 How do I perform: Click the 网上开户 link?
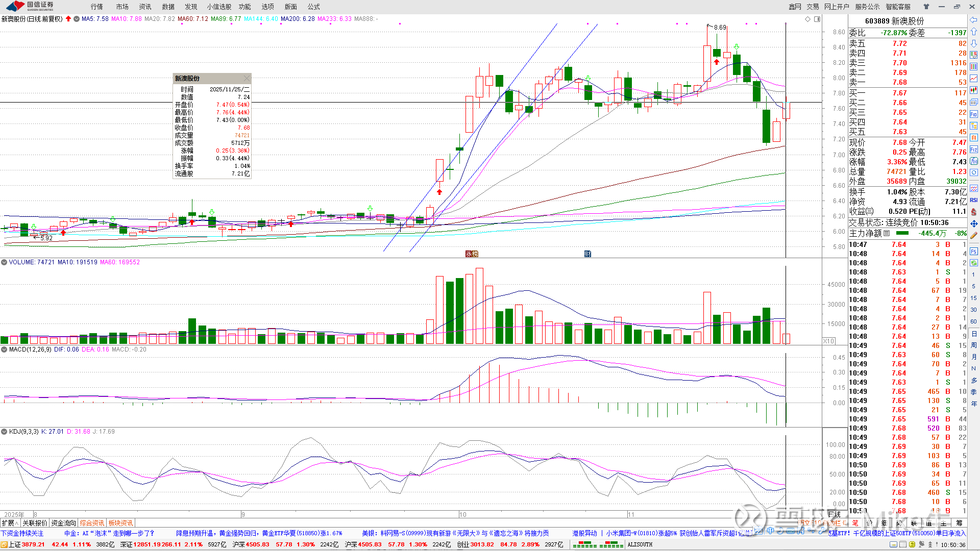tap(837, 7)
